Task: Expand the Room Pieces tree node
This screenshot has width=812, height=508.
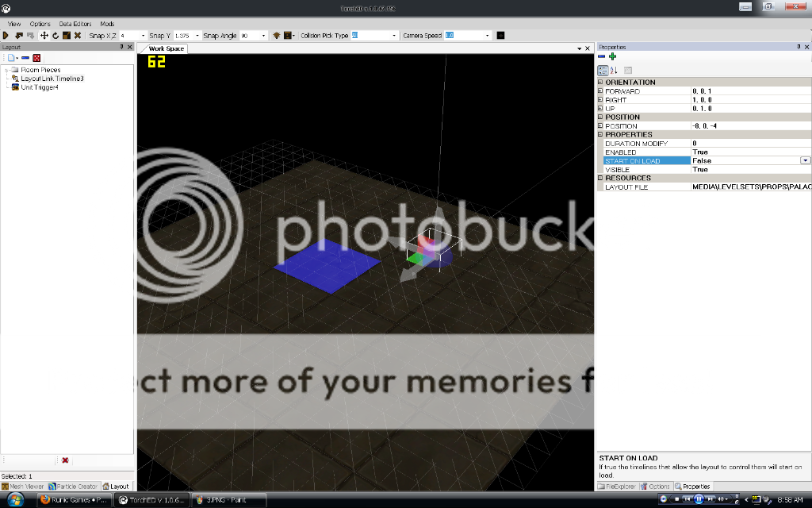Action: tap(6, 70)
